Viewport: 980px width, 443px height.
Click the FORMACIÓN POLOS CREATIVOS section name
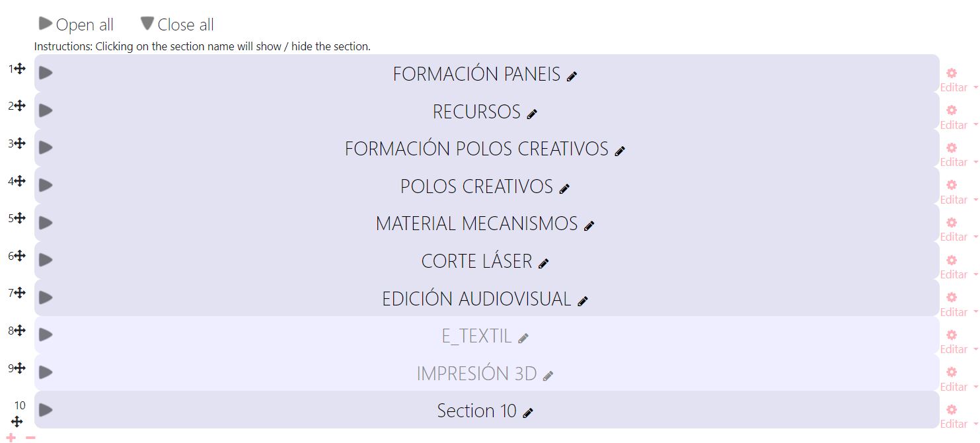click(476, 149)
